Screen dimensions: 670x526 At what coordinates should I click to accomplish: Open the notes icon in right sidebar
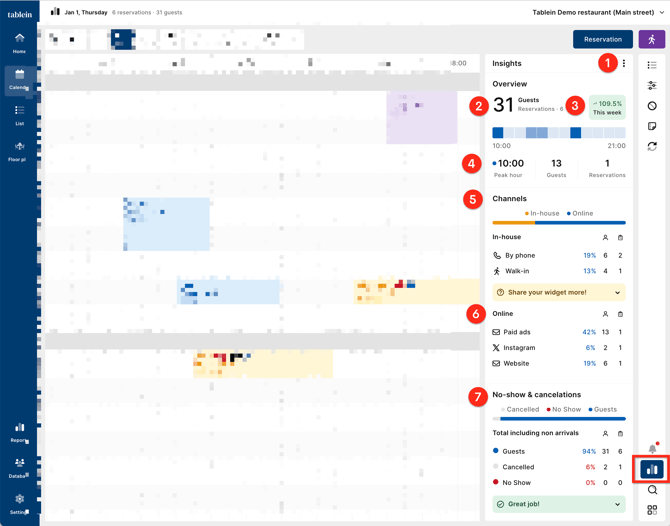(652, 126)
